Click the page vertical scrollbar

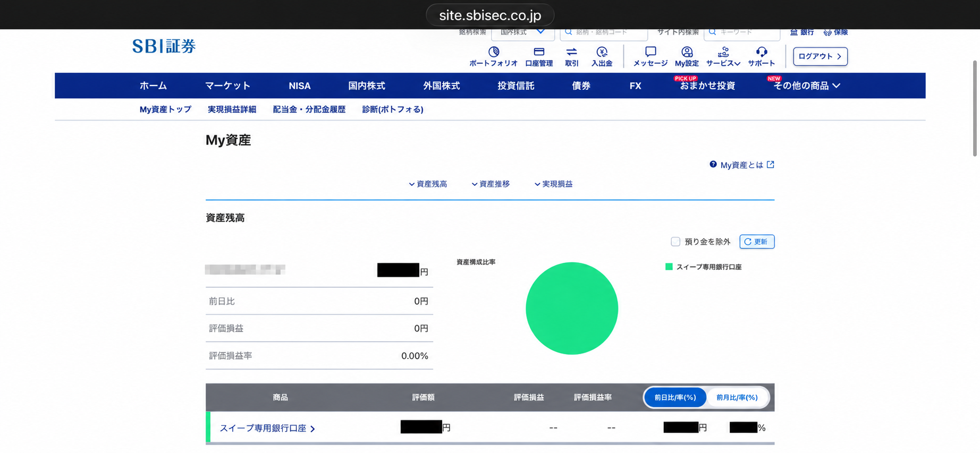click(975, 108)
